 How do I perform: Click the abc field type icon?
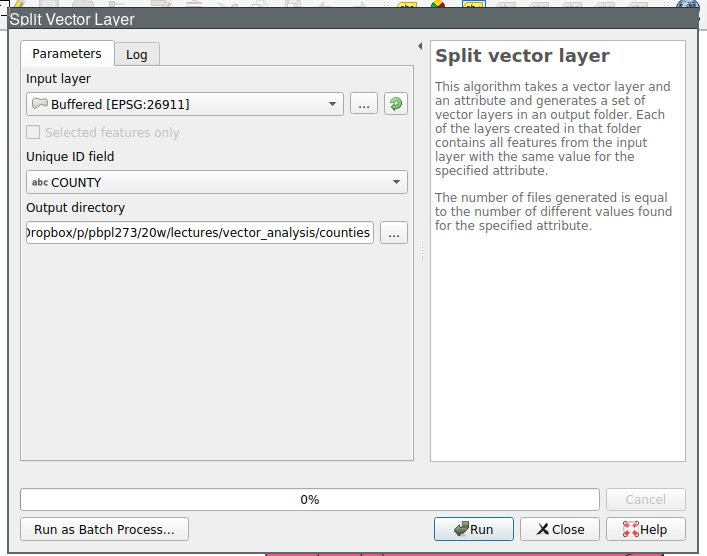(39, 183)
